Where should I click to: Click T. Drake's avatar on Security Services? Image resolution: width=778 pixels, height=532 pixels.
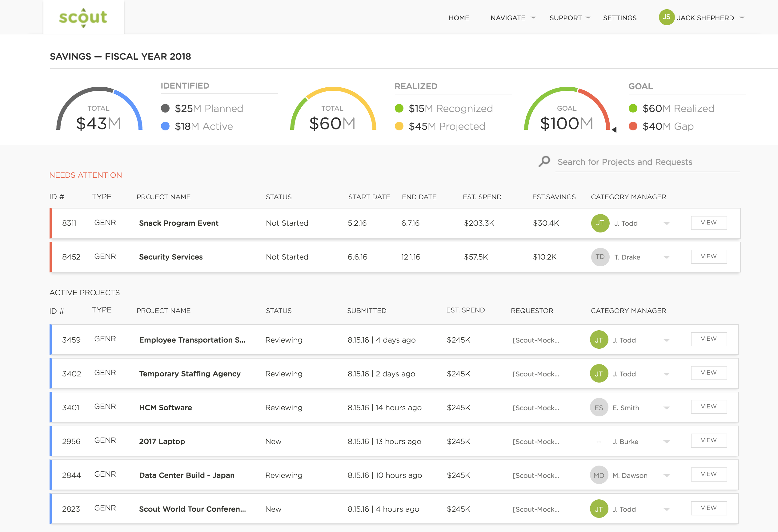600,257
